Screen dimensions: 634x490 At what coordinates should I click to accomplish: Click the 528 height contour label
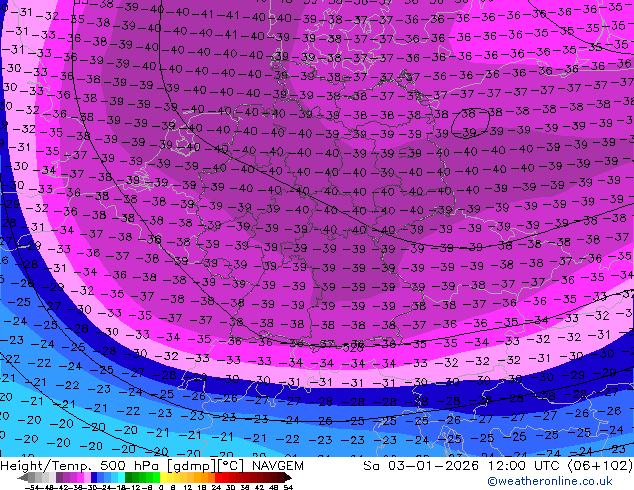(x=353, y=347)
